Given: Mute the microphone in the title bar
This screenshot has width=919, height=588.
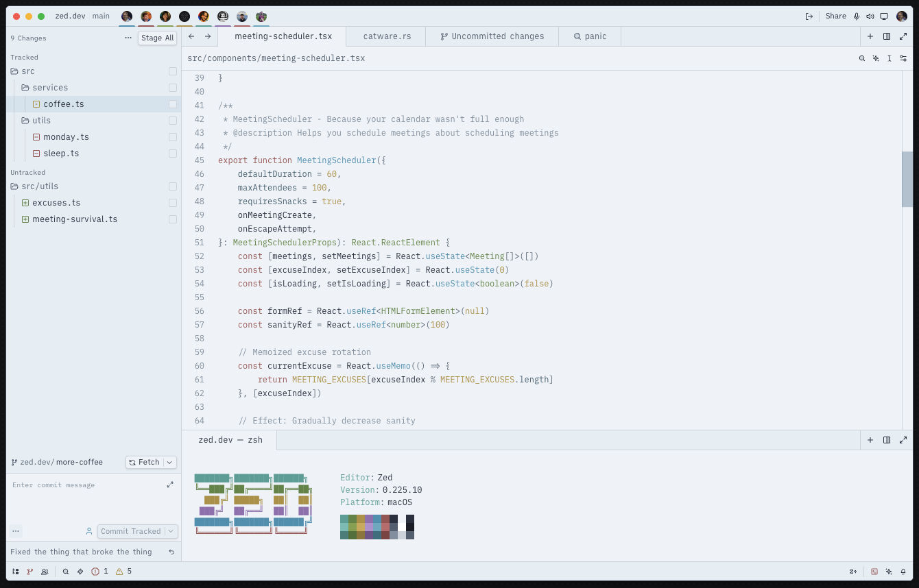Looking at the screenshot, I should (857, 16).
